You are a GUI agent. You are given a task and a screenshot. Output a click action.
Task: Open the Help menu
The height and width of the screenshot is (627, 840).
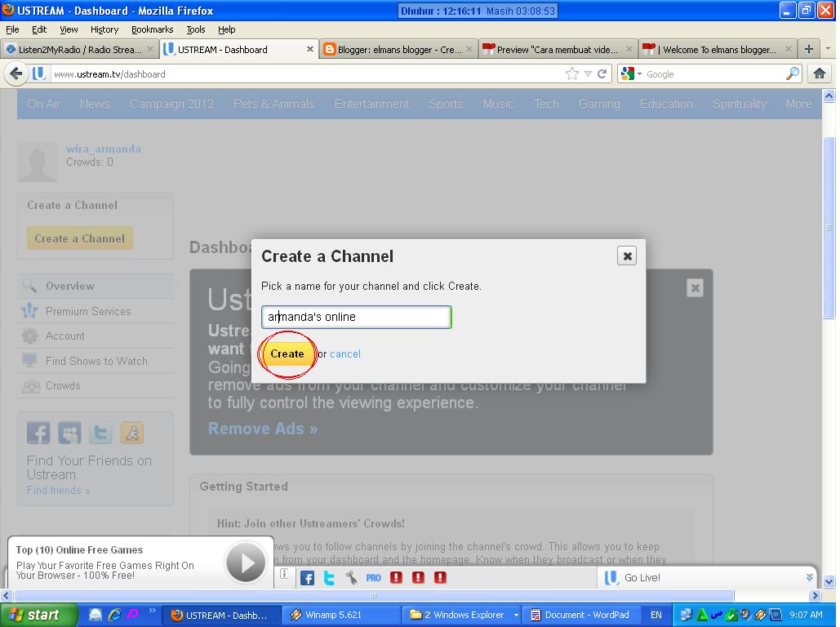[x=227, y=29]
